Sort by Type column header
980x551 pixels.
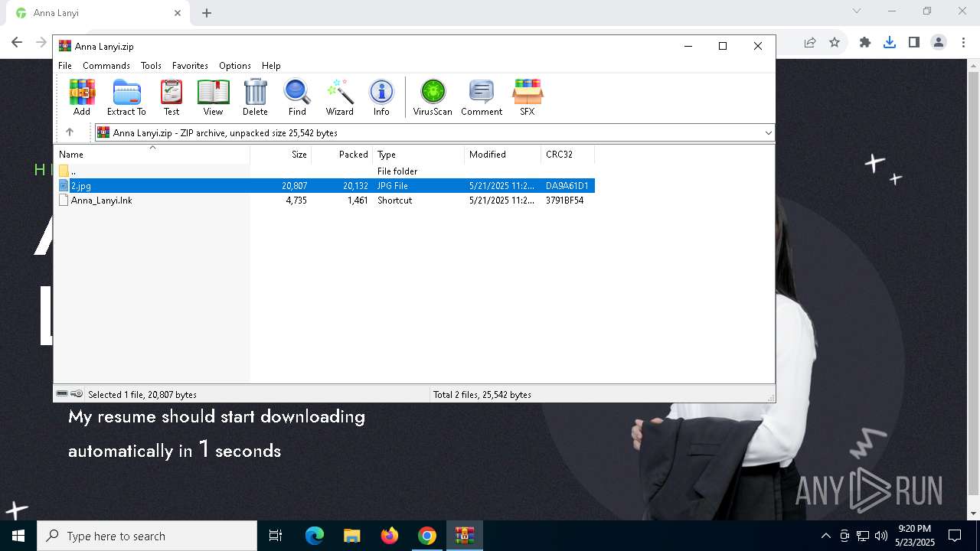418,155
